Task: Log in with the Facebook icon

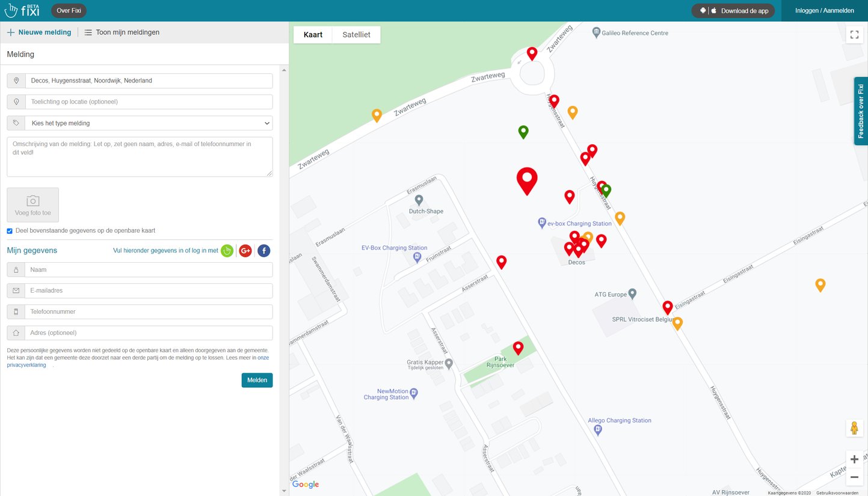Action: pos(264,251)
